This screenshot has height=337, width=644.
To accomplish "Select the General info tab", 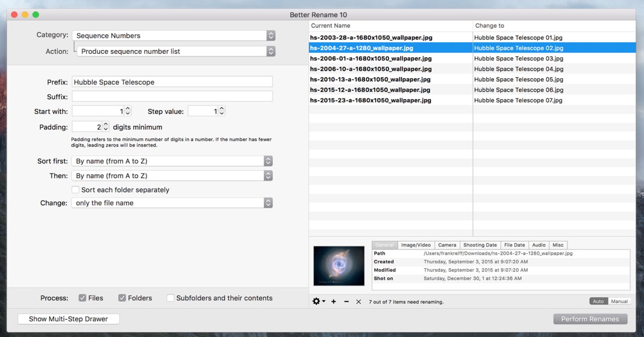I will point(384,245).
